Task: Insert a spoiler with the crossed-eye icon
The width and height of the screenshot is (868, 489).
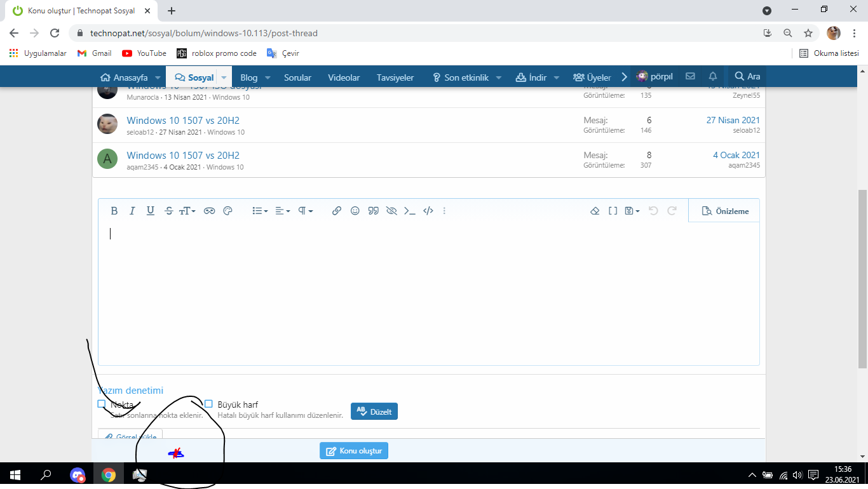Action: point(391,211)
